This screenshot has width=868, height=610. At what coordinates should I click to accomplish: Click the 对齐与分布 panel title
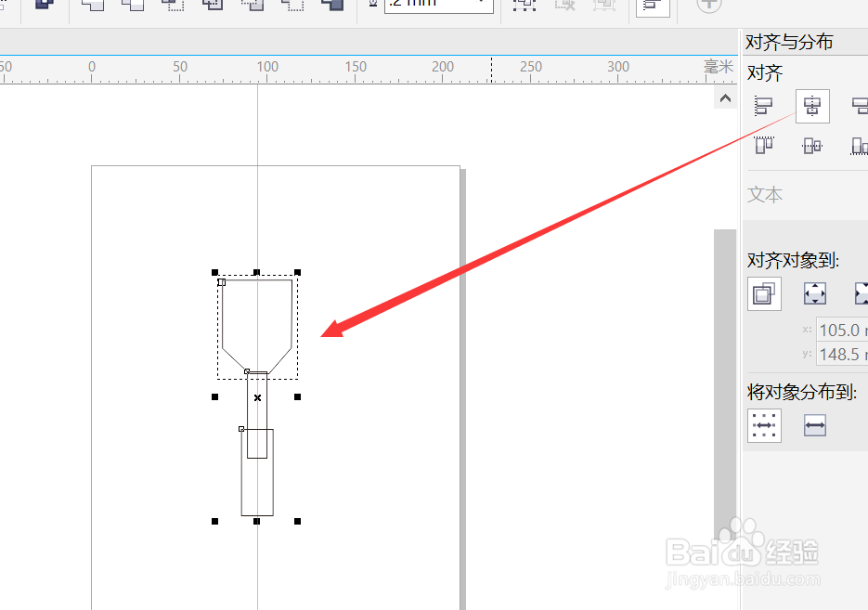coord(789,42)
